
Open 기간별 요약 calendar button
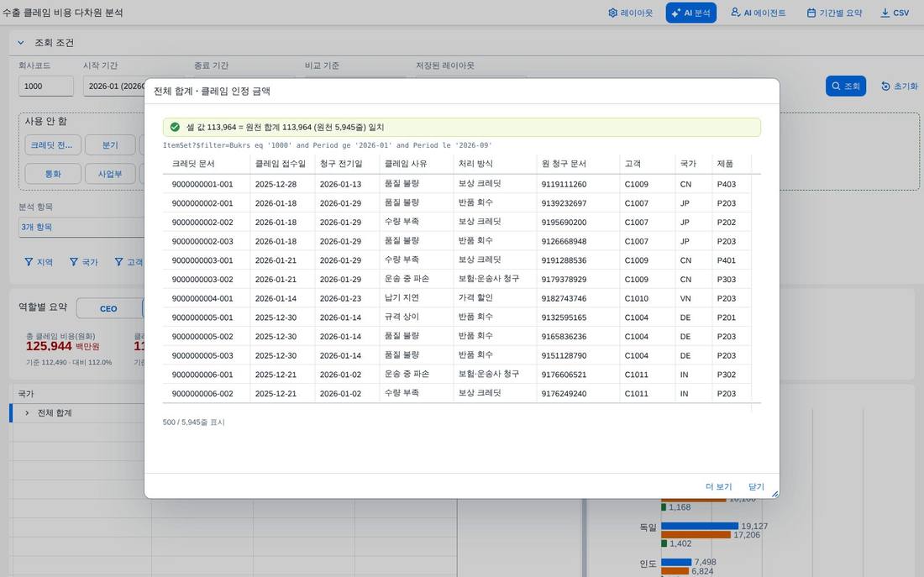click(834, 13)
